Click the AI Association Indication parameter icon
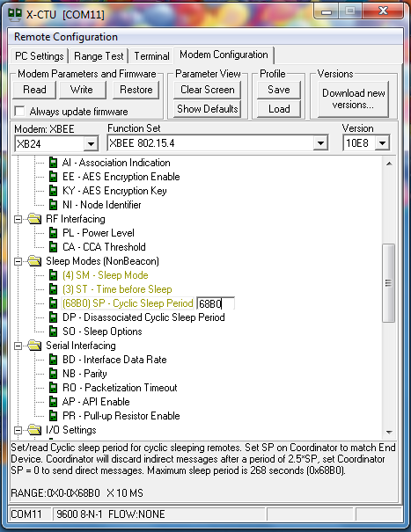 click(x=53, y=163)
